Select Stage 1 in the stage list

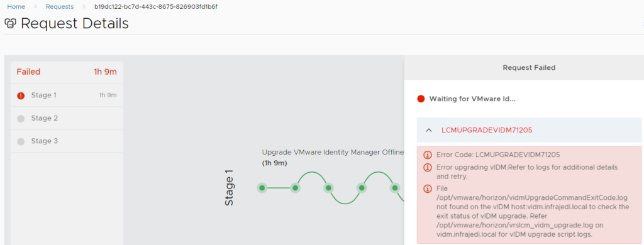pos(67,95)
